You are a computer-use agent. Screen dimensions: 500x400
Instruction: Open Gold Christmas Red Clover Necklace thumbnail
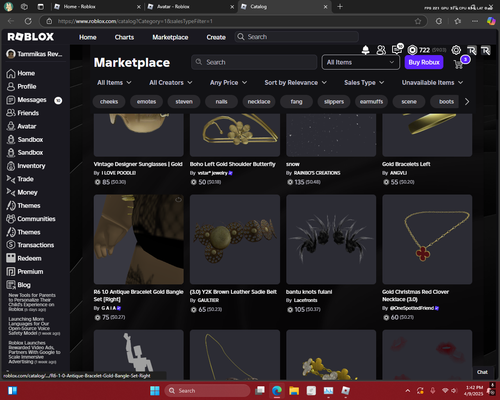[427, 239]
